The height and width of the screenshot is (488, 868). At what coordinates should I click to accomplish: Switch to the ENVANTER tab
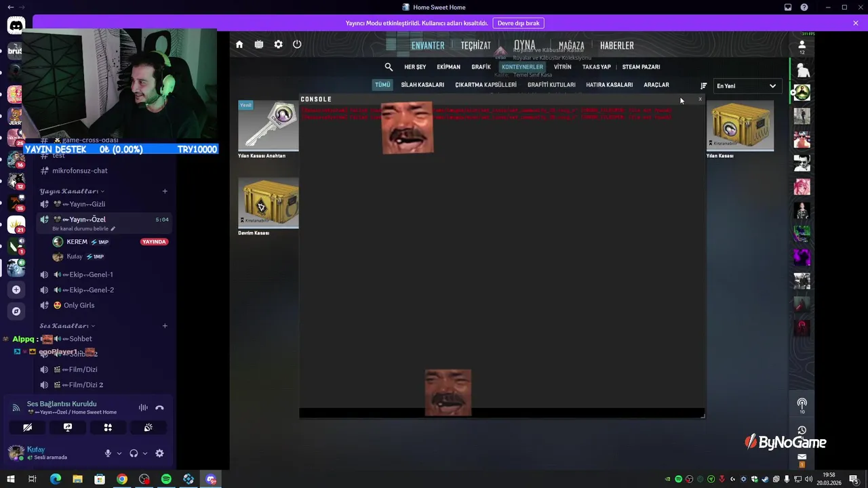[x=428, y=45]
